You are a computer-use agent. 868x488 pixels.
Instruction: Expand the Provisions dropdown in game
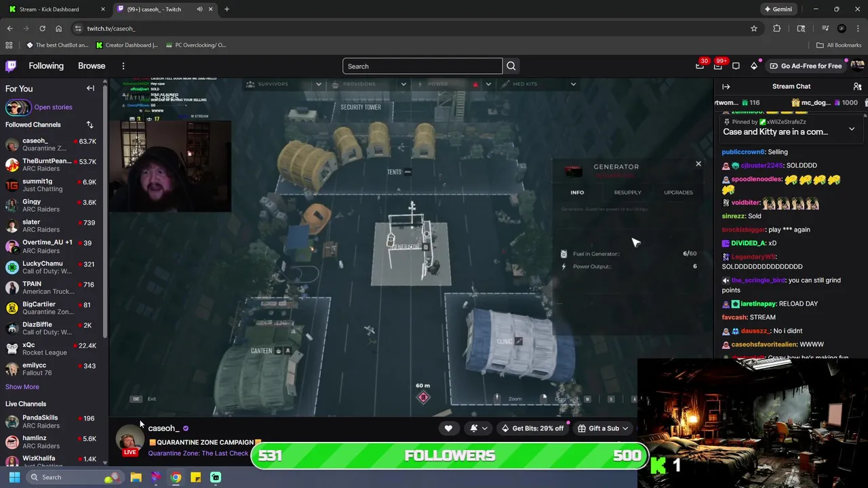[403, 84]
